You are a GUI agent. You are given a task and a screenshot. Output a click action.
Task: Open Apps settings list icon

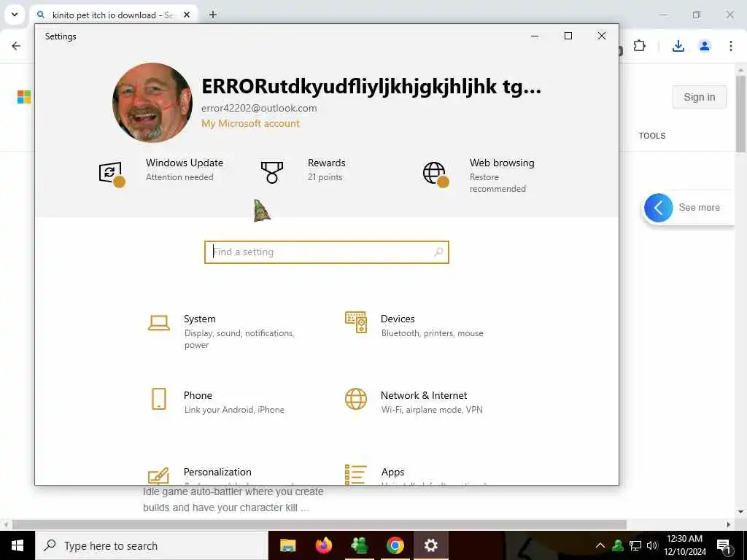point(356,475)
